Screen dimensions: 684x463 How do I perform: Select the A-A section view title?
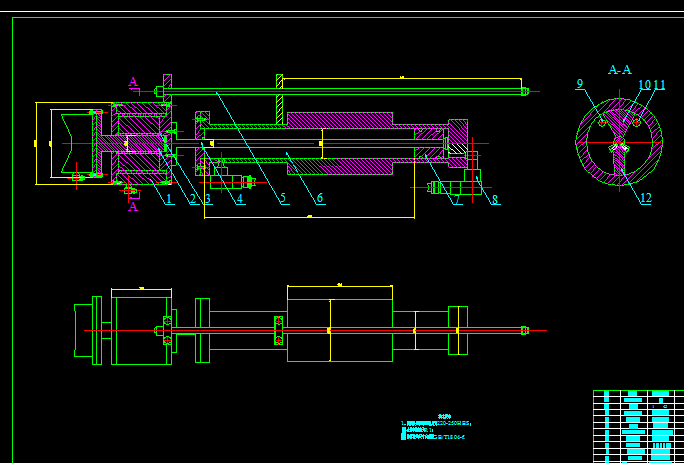point(620,70)
